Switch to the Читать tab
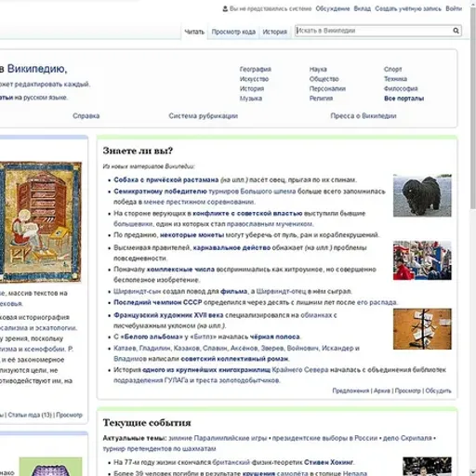This screenshot has width=476, height=476. point(194,32)
